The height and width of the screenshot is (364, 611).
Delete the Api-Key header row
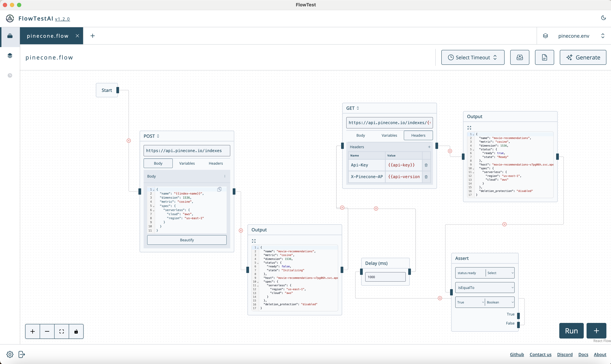click(x=426, y=165)
